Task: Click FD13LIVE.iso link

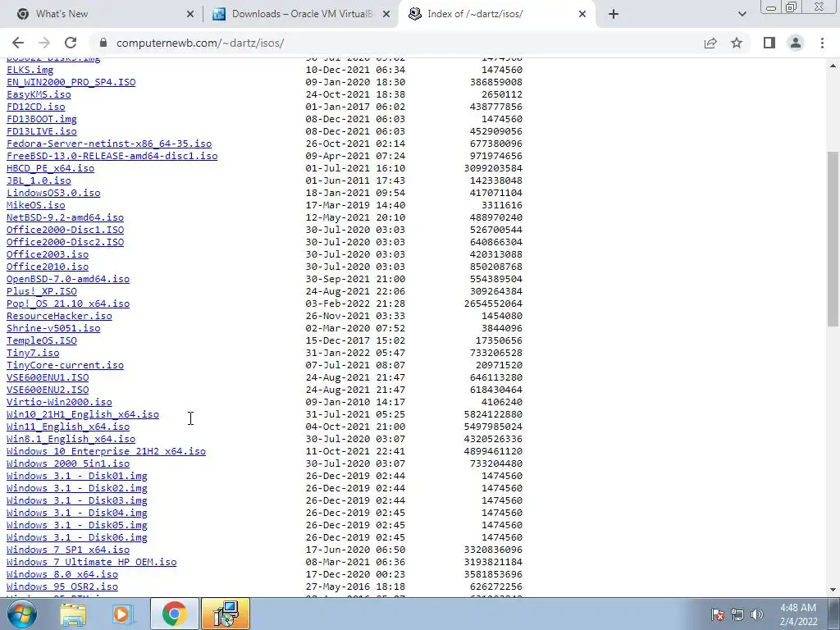Action: pos(42,131)
